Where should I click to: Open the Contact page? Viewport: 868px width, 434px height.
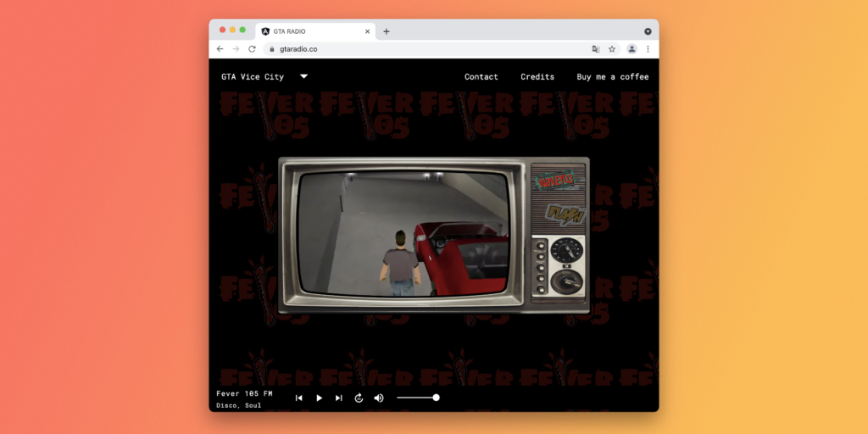481,77
